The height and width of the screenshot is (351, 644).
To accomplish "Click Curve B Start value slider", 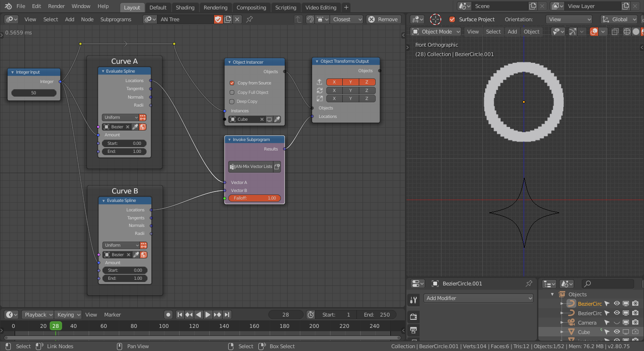I will pos(125,270).
